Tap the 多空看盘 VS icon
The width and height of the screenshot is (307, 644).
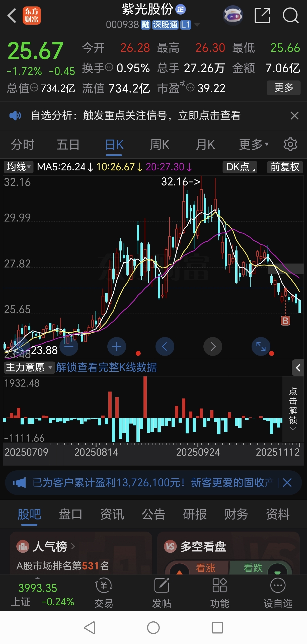(170, 546)
